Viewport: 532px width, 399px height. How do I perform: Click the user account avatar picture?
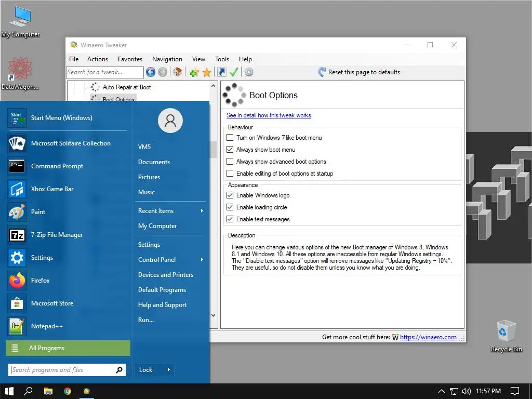170,121
